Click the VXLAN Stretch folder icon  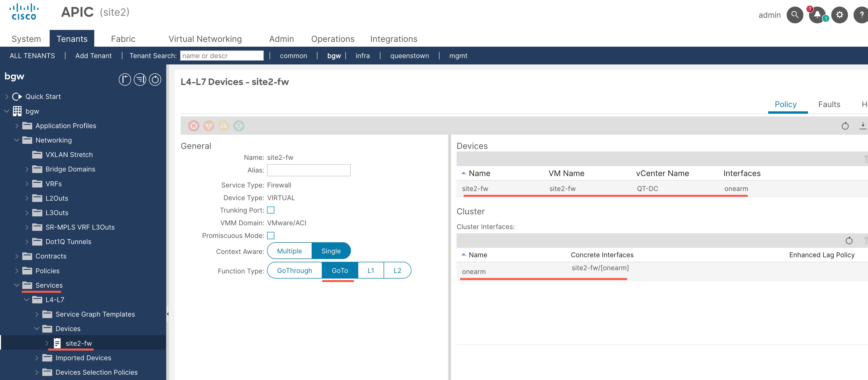click(37, 154)
